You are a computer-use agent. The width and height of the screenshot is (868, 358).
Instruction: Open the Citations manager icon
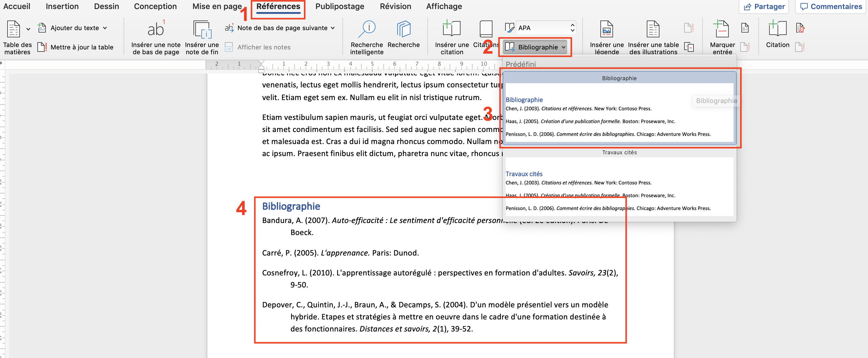tap(486, 29)
